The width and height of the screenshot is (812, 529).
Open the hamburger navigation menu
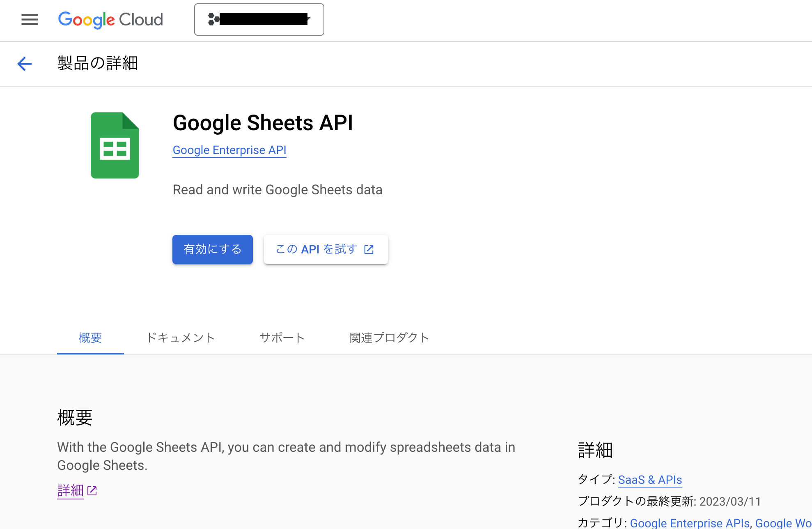(30, 19)
